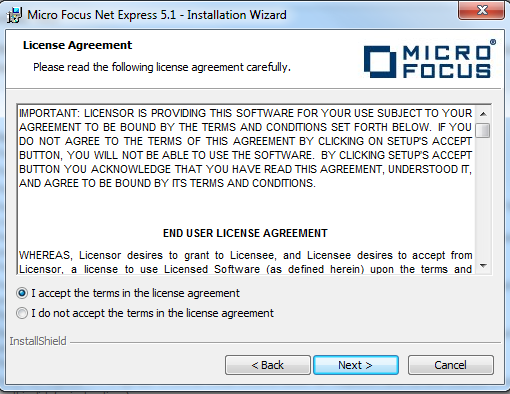Click the empty scrollbar track below the thumb

[483, 198]
